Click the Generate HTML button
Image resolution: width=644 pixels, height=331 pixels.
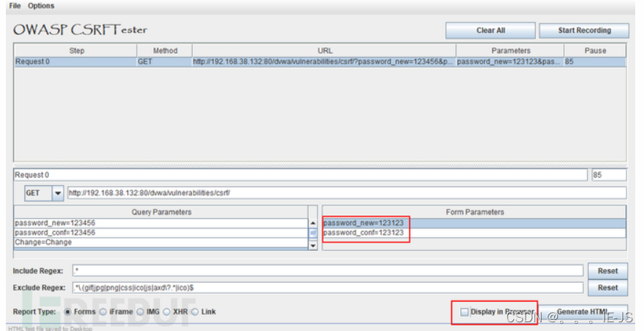(583, 312)
